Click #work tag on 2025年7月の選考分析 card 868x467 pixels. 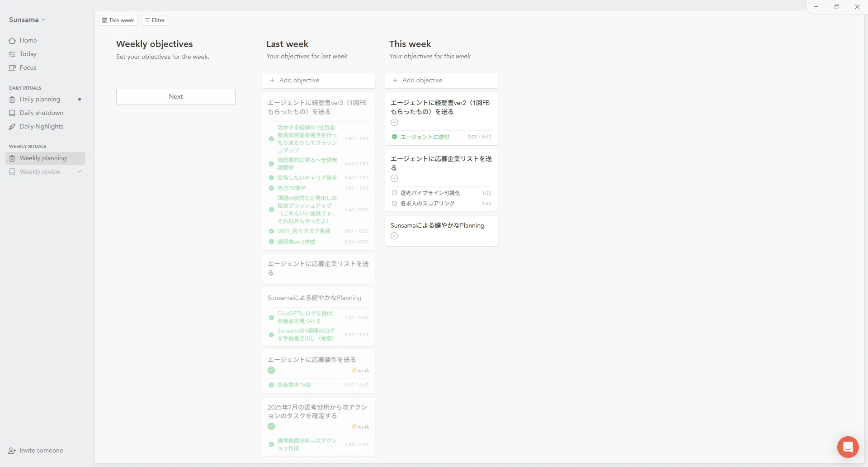360,427
